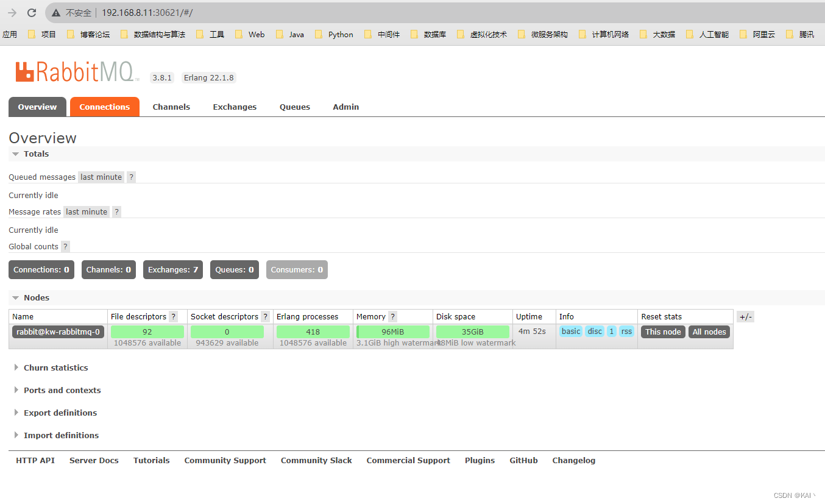Open the 微服务架构 bookmark folder
Image resolution: width=825 pixels, height=504 pixels.
543,35
